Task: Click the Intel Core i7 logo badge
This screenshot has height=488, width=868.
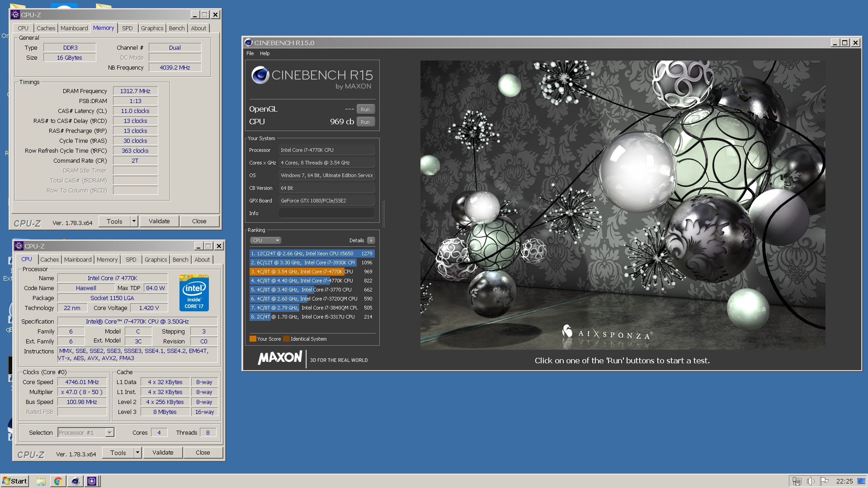Action: (x=194, y=292)
